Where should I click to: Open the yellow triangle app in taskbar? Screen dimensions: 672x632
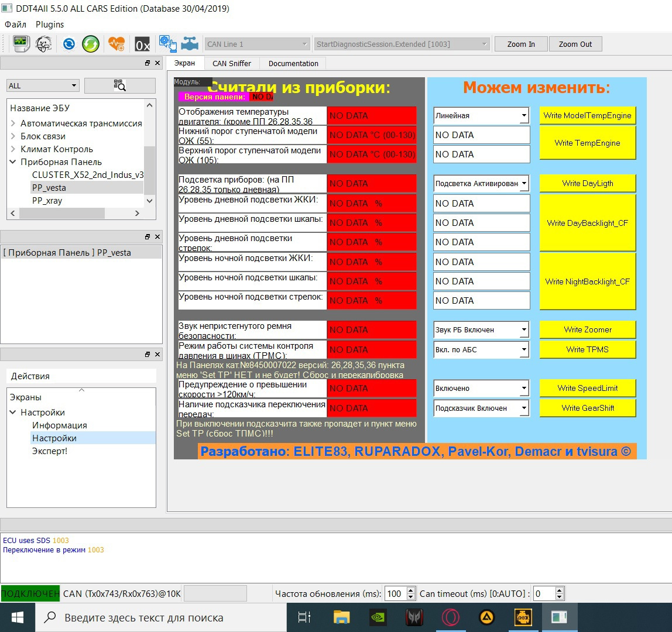(x=487, y=617)
